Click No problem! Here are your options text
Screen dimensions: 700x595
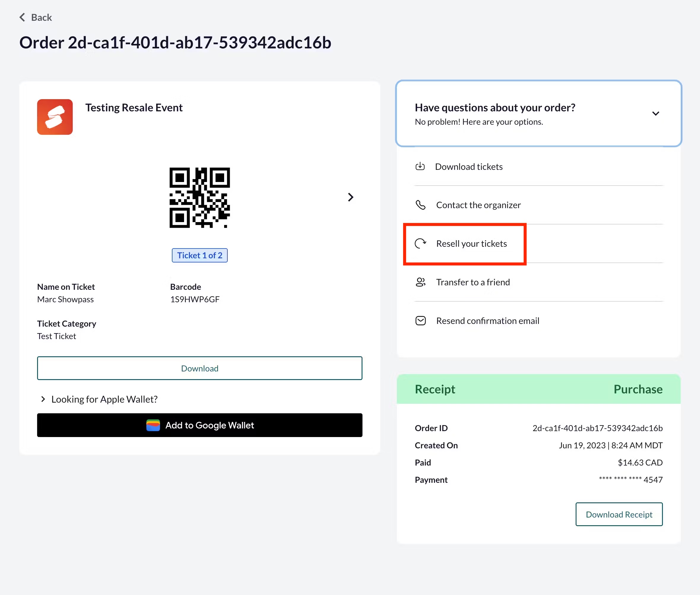point(479,122)
